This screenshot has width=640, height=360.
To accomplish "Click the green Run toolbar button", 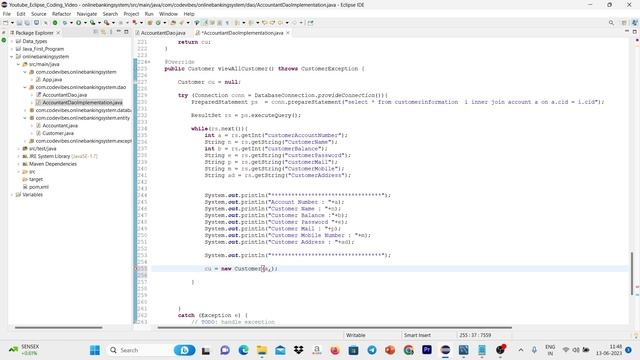I will [78, 23].
